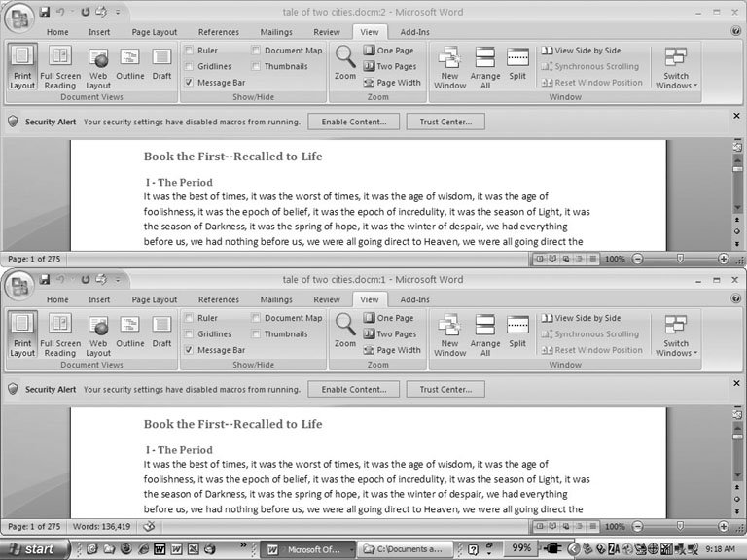Click Enable Content button in docm:2 window

(x=354, y=122)
